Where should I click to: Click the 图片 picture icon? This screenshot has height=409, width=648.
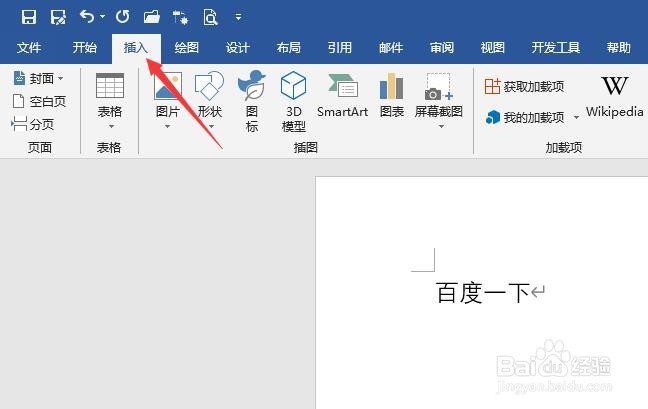[168, 86]
